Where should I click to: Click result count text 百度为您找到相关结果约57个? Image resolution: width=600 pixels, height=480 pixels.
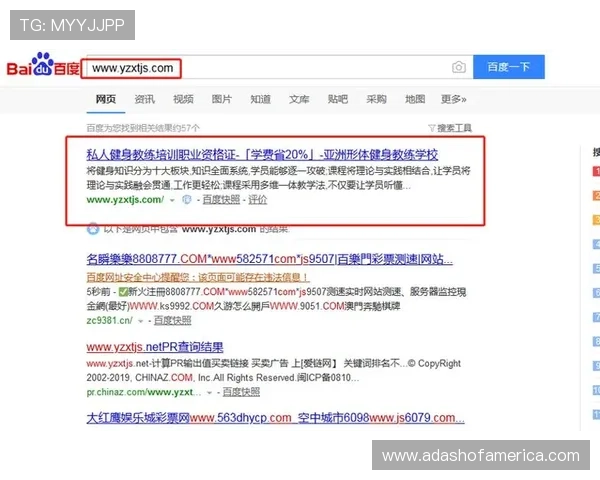tap(143, 128)
